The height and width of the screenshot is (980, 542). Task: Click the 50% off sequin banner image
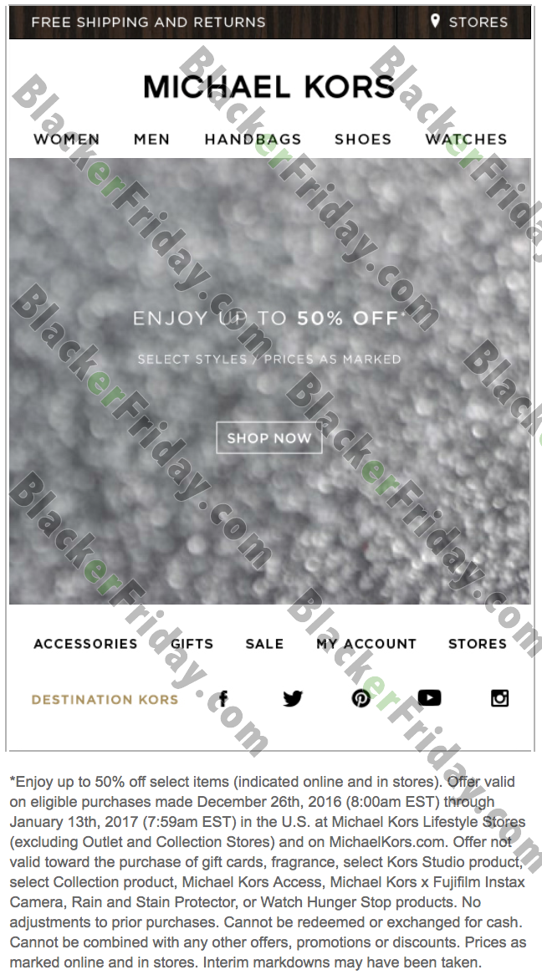[x=270, y=381]
